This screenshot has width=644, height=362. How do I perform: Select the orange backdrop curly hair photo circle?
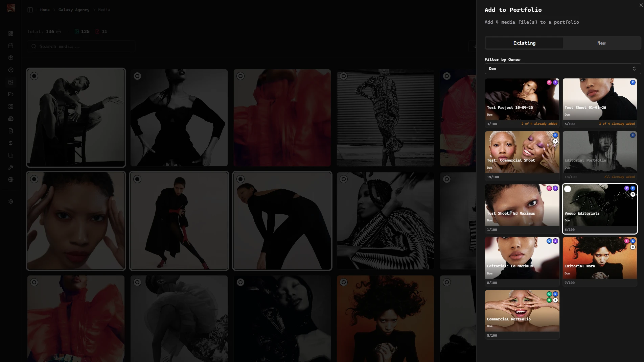344,282
